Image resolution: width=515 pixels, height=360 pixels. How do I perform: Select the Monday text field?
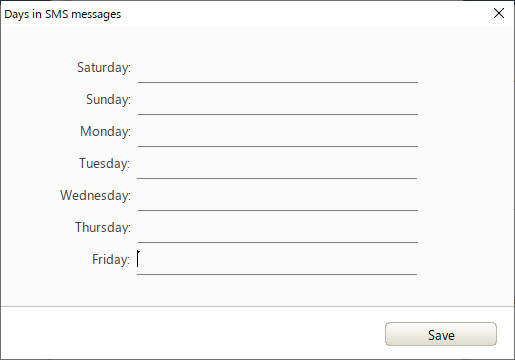pyautogui.click(x=278, y=132)
